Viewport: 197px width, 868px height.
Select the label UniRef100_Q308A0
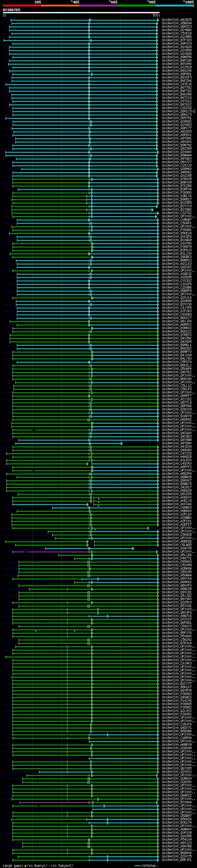(x=177, y=152)
